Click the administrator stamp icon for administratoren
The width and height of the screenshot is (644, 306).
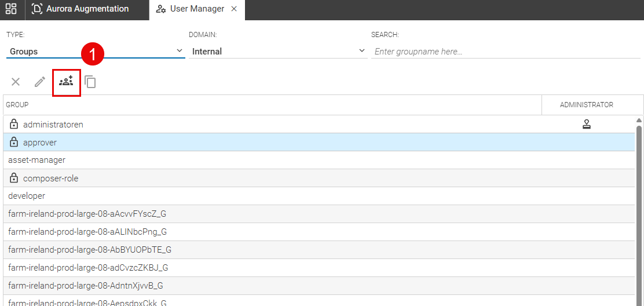click(x=586, y=124)
